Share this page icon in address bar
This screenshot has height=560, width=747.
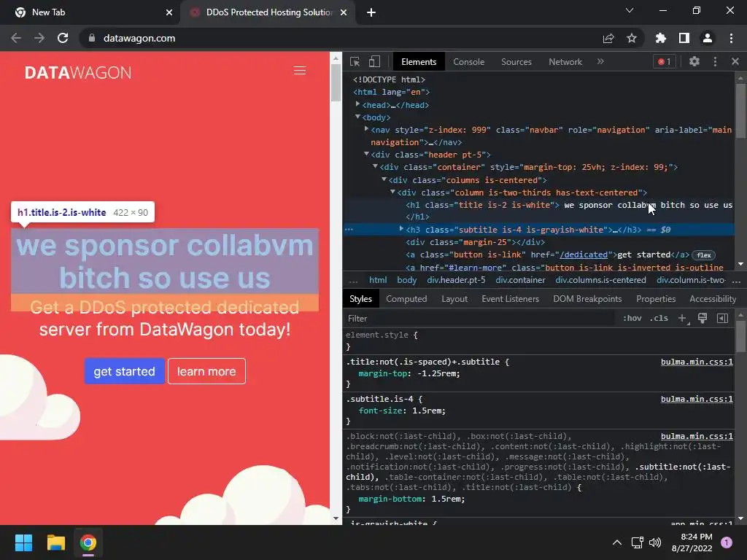(x=608, y=38)
